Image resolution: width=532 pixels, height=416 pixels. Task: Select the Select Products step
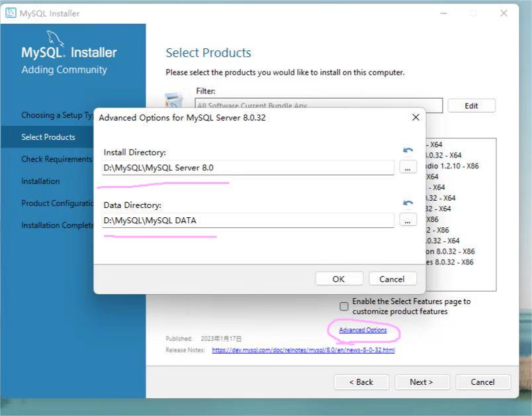click(x=48, y=137)
